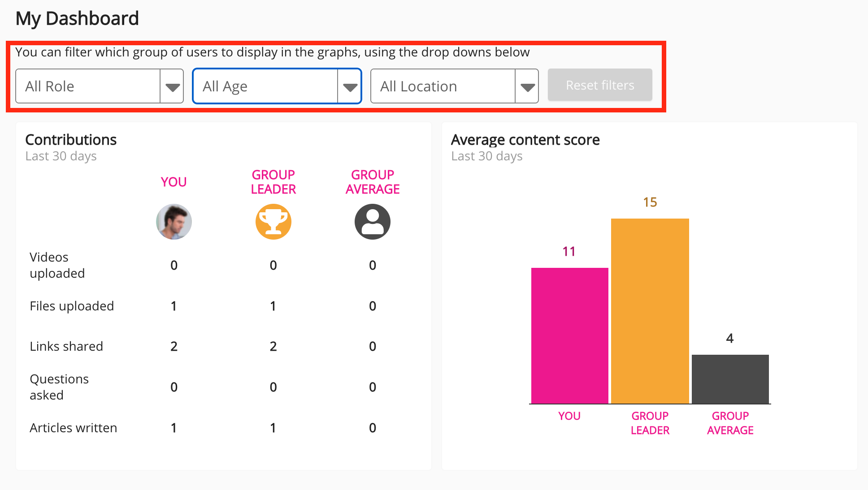Screen dimensions: 868x490
Task: Click the Videos uploaded row label
Action: (x=57, y=265)
